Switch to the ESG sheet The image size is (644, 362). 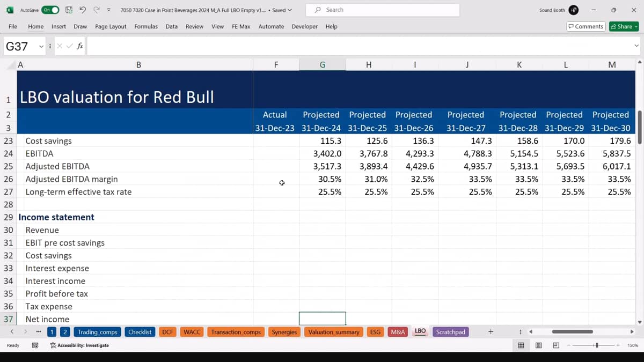tap(375, 332)
